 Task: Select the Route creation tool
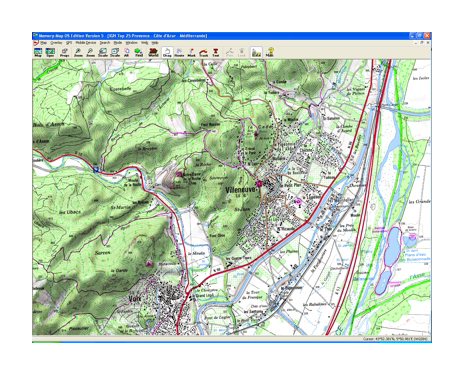coord(179,52)
